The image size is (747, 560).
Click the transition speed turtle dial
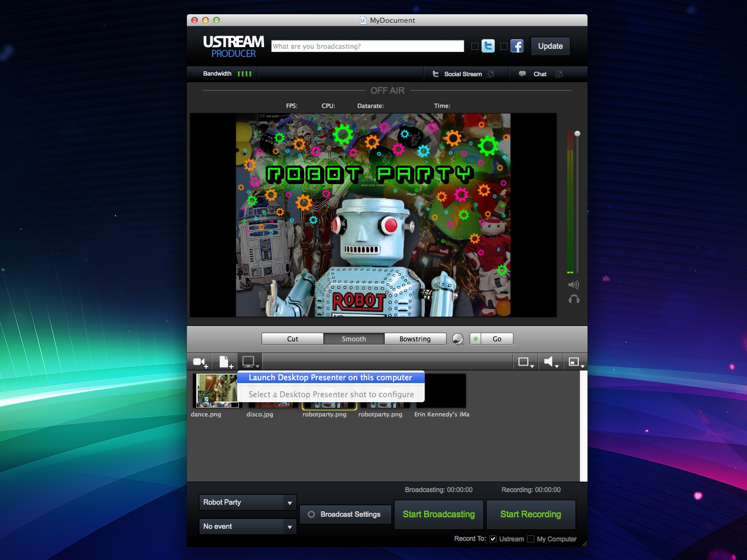[x=458, y=339]
